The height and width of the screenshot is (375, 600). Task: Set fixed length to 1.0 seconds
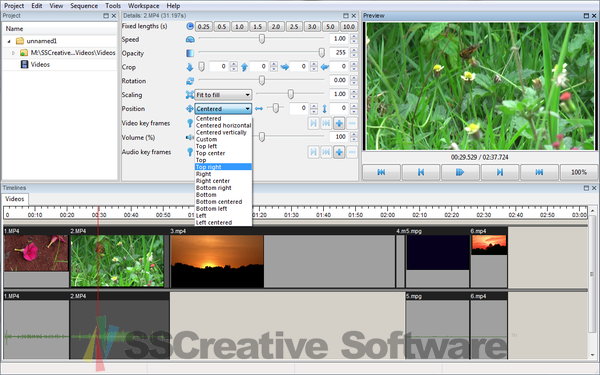pyautogui.click(x=239, y=26)
